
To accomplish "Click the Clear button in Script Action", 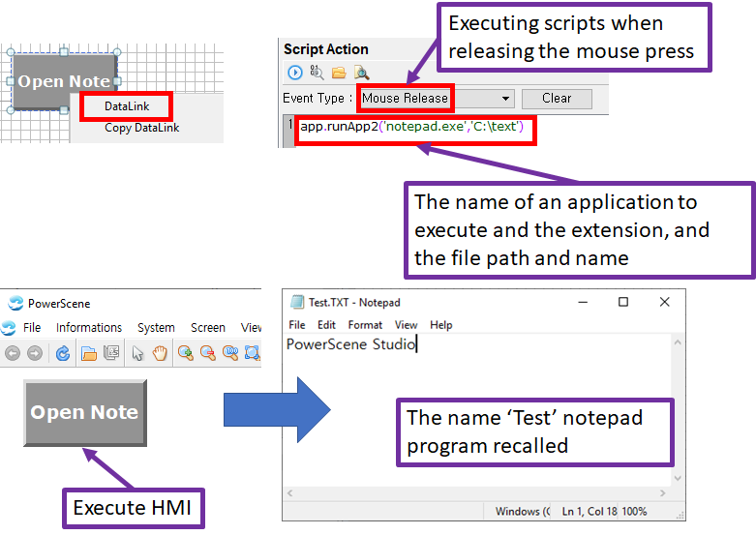I will (x=557, y=99).
